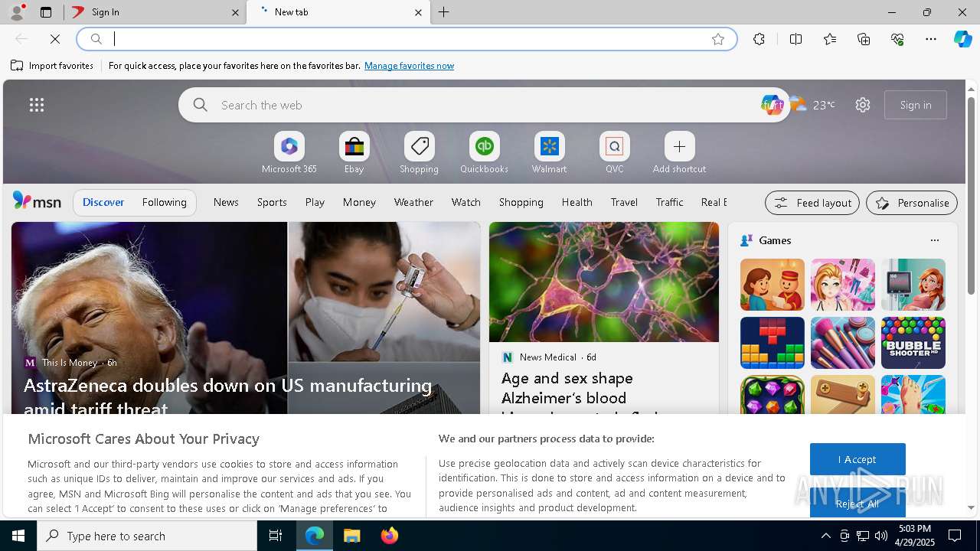Click I Accept privacy button
The height and width of the screenshot is (551, 980).
tap(857, 459)
